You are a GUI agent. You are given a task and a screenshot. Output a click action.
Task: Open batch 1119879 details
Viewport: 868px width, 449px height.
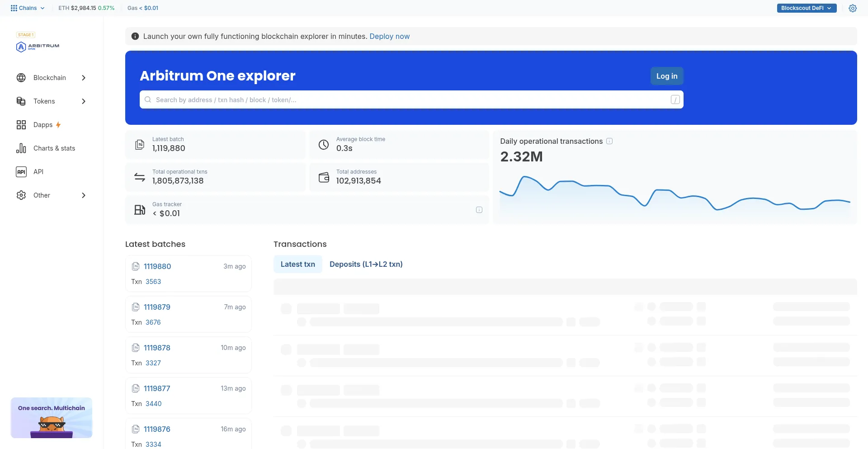pos(157,307)
